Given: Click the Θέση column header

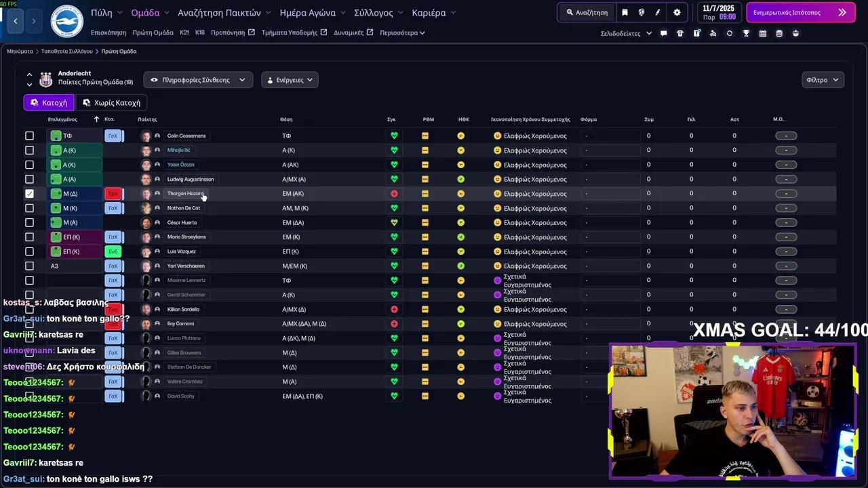Looking at the screenshot, I should tap(286, 119).
